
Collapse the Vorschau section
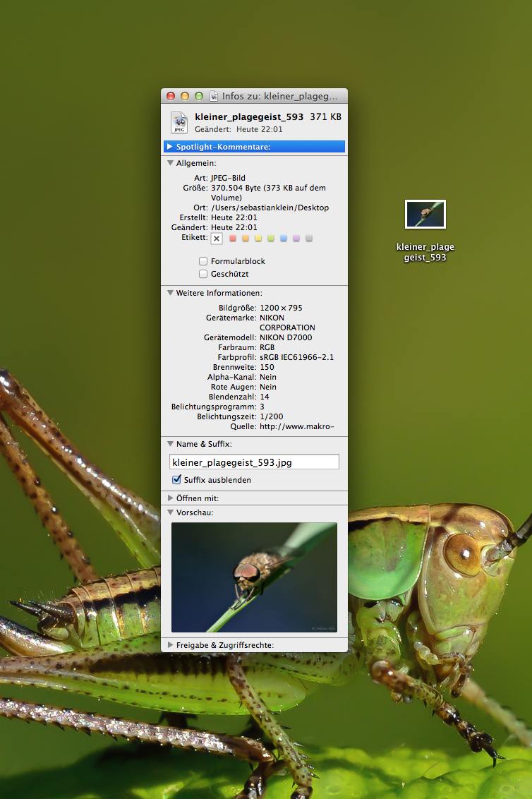(170, 512)
